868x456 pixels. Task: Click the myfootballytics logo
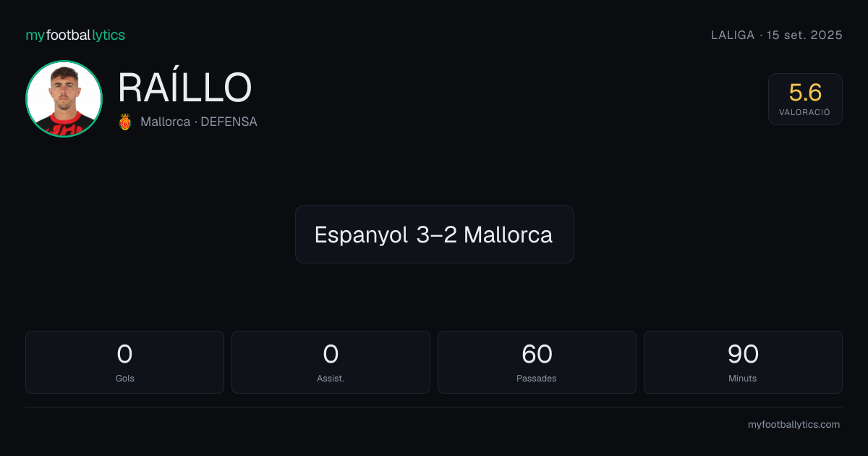point(75,35)
